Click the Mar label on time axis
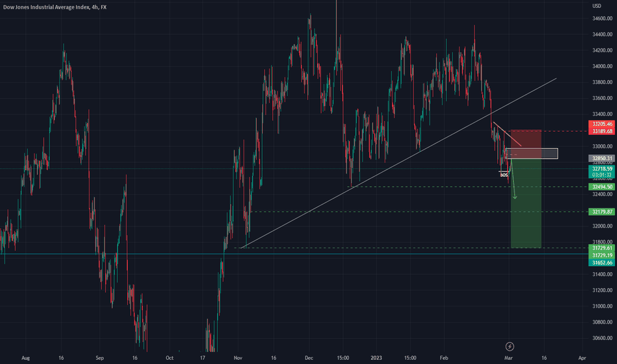617x364 pixels. tap(508, 358)
